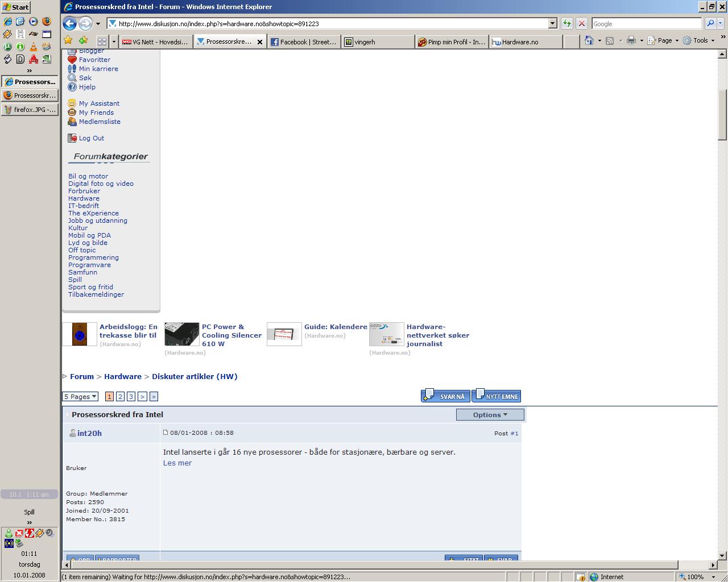Click the Home toolbar icon
Screen dimensions: 728x582
pyautogui.click(x=589, y=40)
